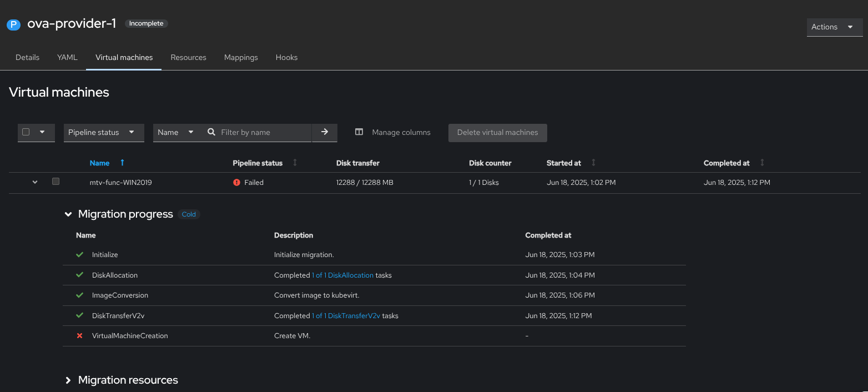Open the 1 of 1 DiskTransferV2v link
Screen dimensions: 868x392
click(346, 315)
